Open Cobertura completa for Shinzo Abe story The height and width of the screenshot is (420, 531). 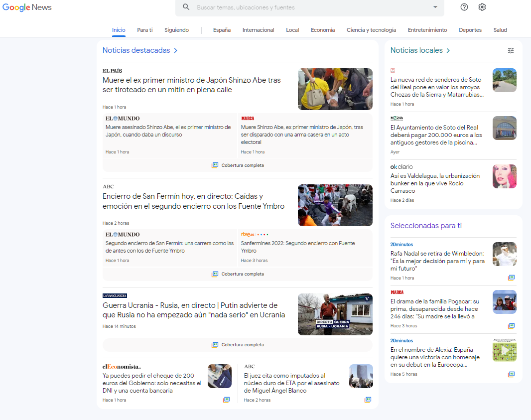click(238, 165)
